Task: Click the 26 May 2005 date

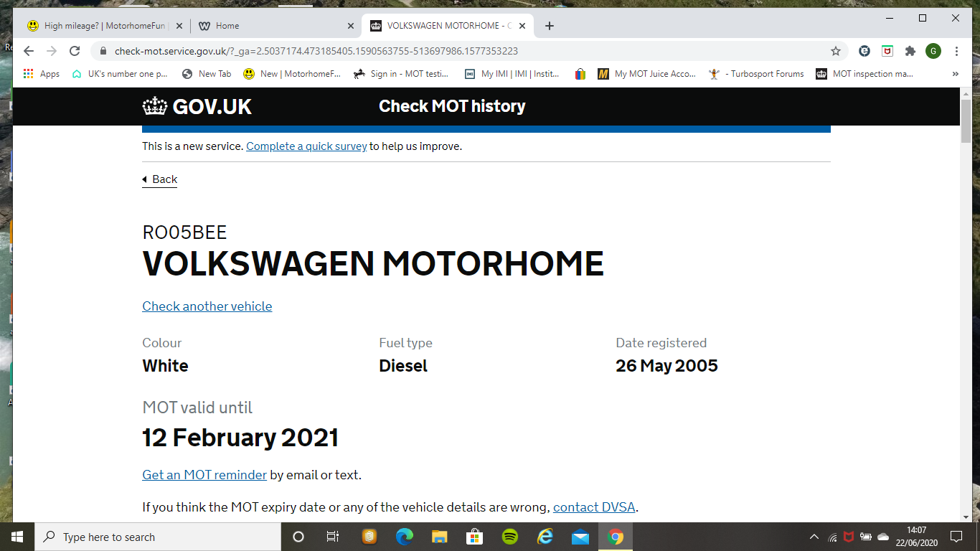Action: tap(666, 366)
